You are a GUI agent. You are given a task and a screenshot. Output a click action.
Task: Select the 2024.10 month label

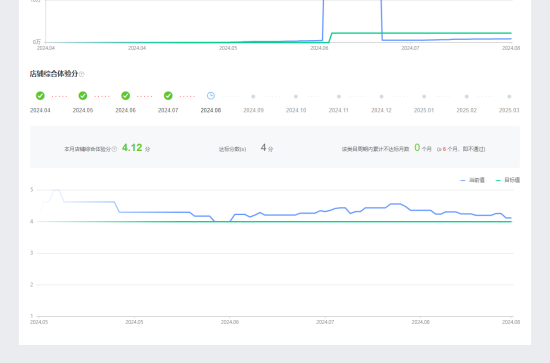point(296,110)
